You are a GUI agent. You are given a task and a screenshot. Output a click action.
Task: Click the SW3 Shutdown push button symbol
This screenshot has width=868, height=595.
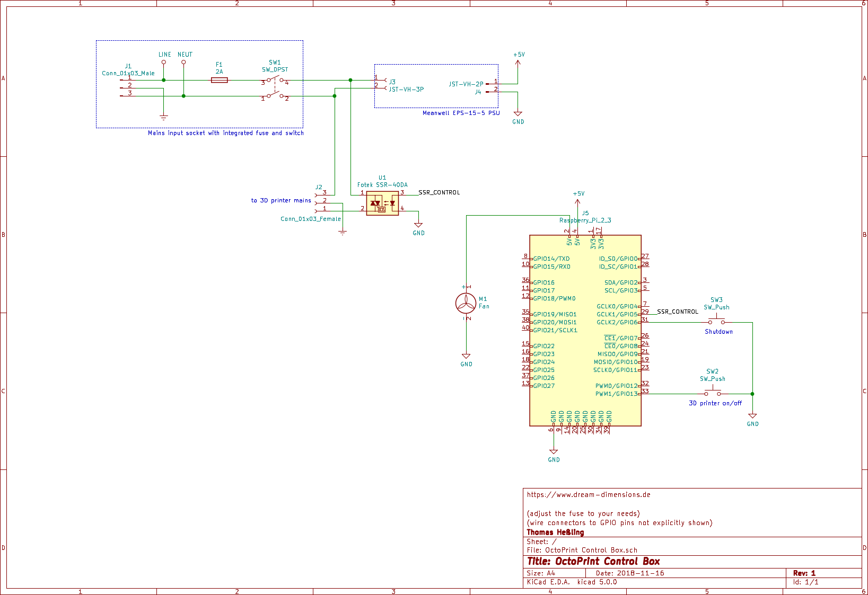(716, 321)
